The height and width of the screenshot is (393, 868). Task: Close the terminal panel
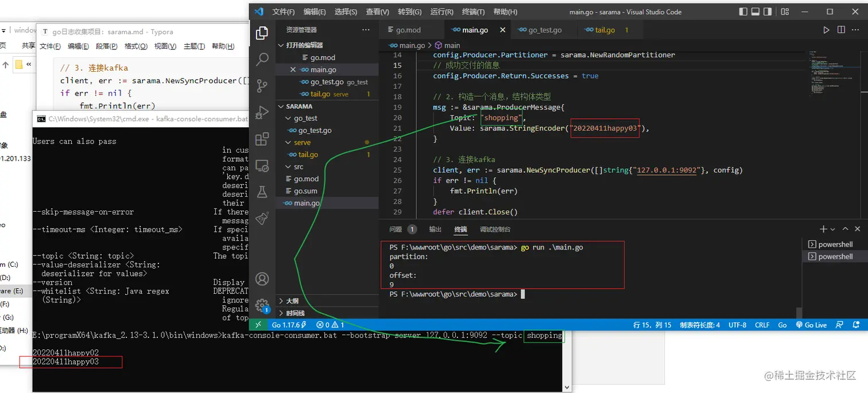[x=858, y=229]
